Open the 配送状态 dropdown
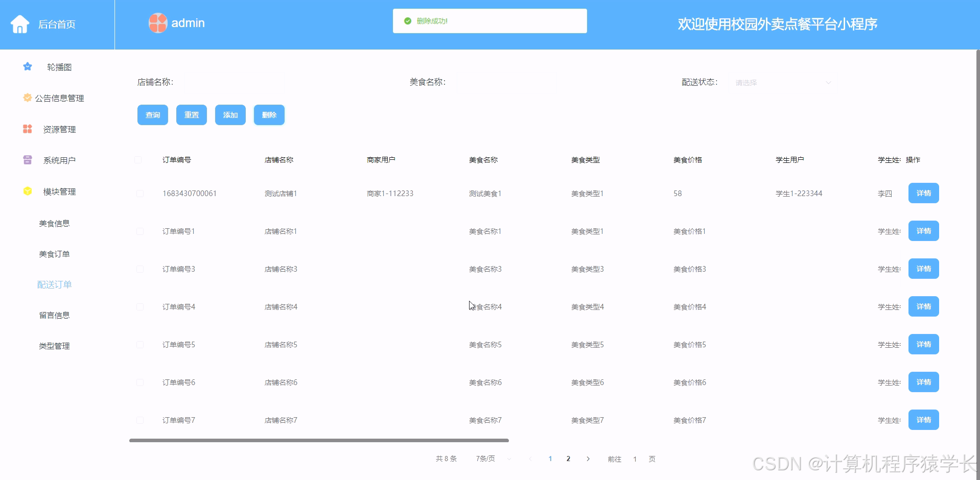The width and height of the screenshot is (980, 480). pos(783,83)
